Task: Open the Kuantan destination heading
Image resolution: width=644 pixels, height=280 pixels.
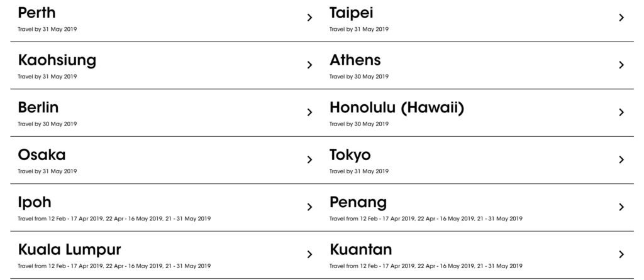Action: coord(360,249)
